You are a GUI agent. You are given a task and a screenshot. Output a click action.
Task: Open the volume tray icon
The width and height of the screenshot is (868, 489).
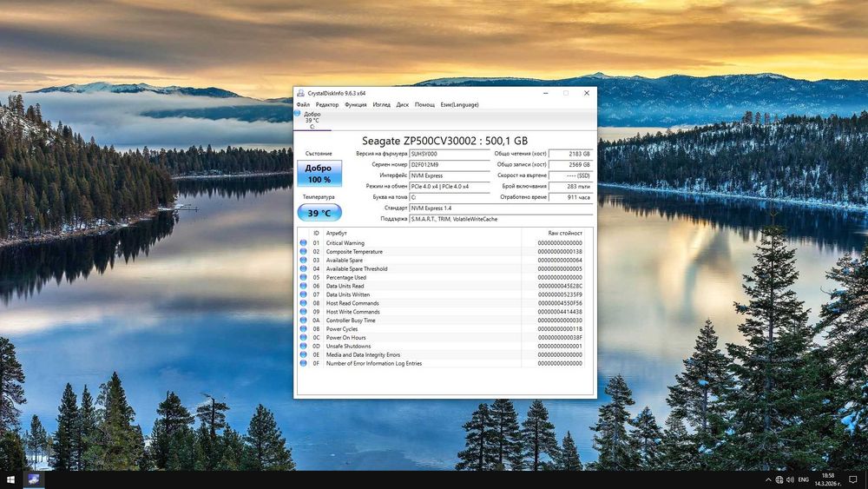coord(790,479)
